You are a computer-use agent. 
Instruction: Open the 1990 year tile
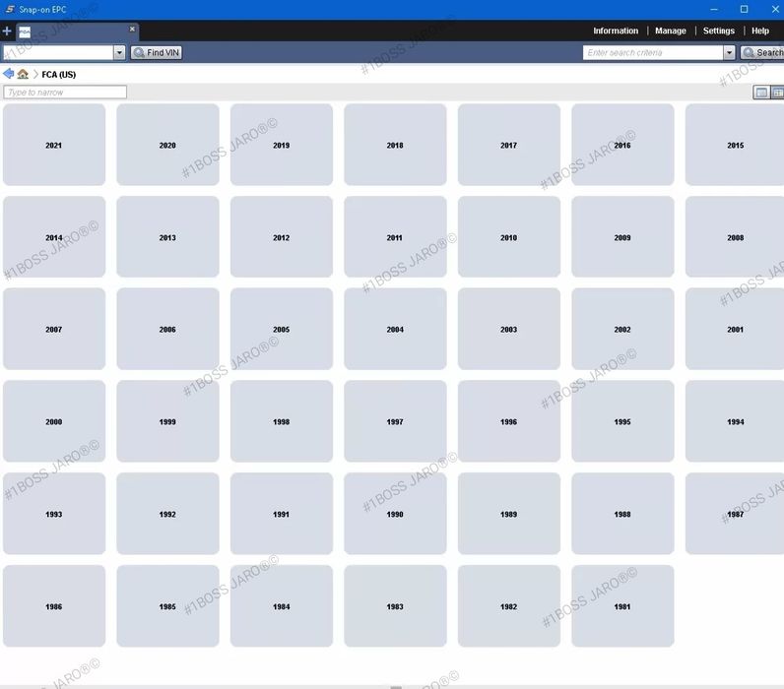[x=395, y=514]
